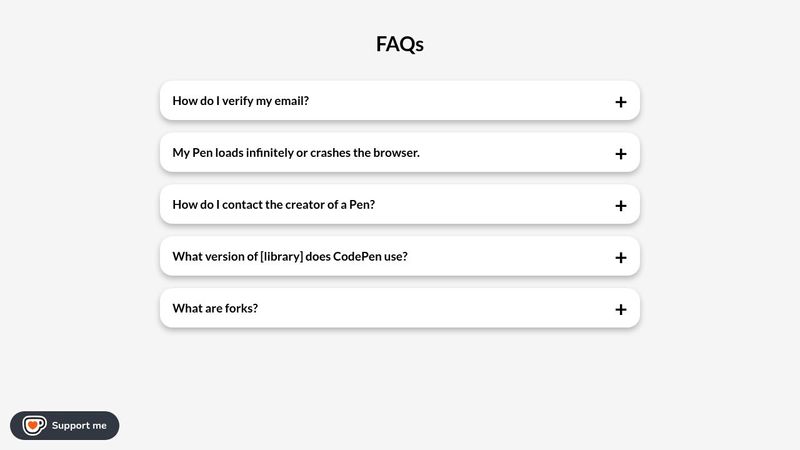Open plus icon for contacting Pen creator
The width and height of the screenshot is (800, 450).
tap(620, 206)
